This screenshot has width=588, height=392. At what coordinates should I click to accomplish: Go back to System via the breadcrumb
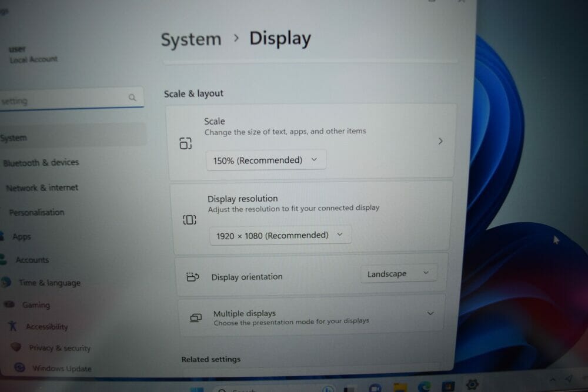tap(191, 40)
